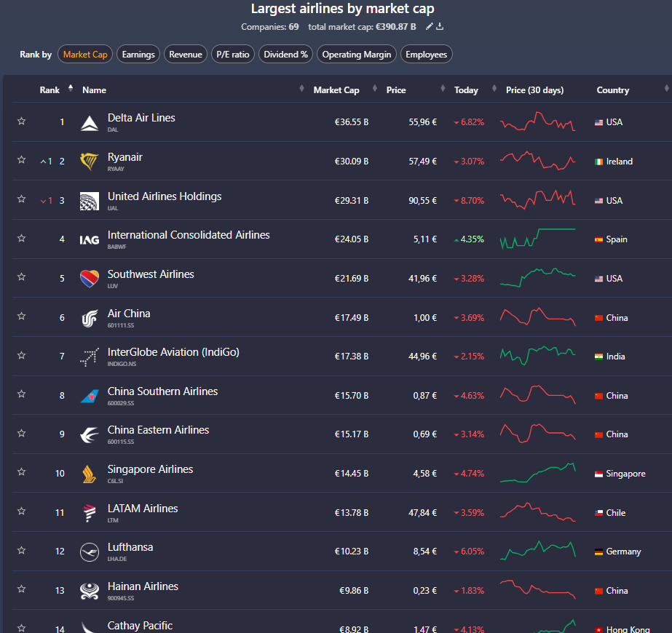Toggle favorite star for International Consolidated Airlines

pyautogui.click(x=21, y=238)
